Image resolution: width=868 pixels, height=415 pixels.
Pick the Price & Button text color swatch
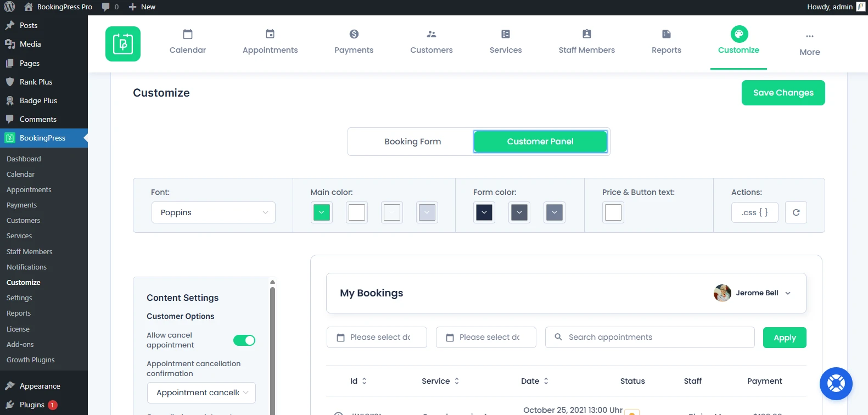pos(613,212)
